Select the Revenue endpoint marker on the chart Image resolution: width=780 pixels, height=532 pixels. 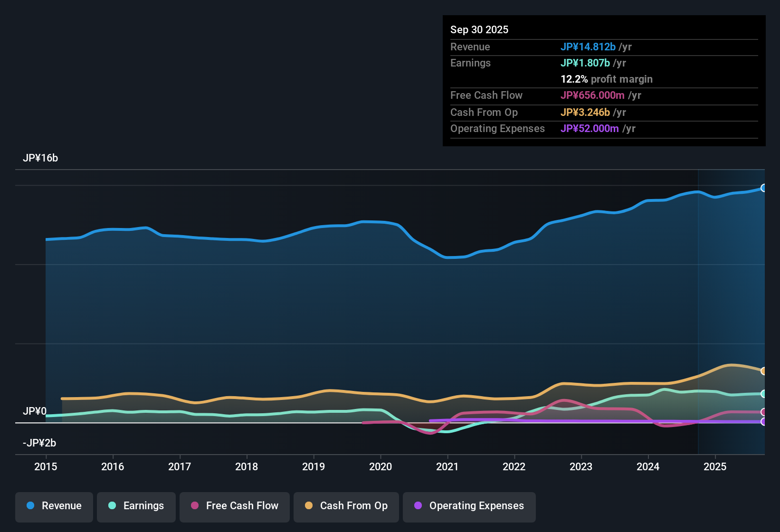[x=764, y=187]
